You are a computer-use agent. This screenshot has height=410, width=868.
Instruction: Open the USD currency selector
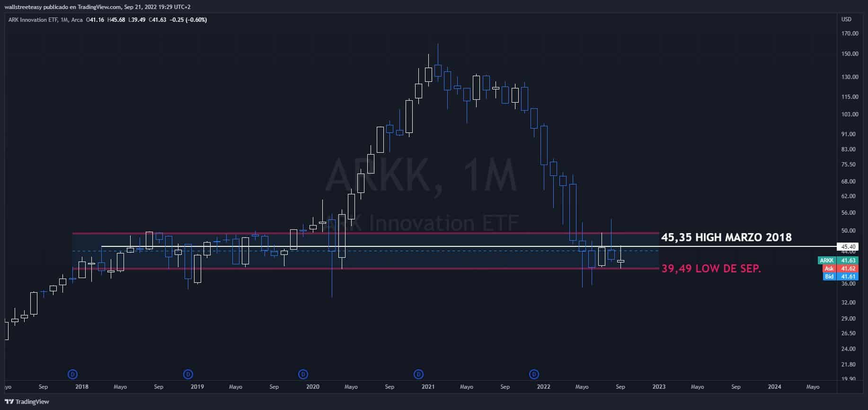click(x=846, y=19)
